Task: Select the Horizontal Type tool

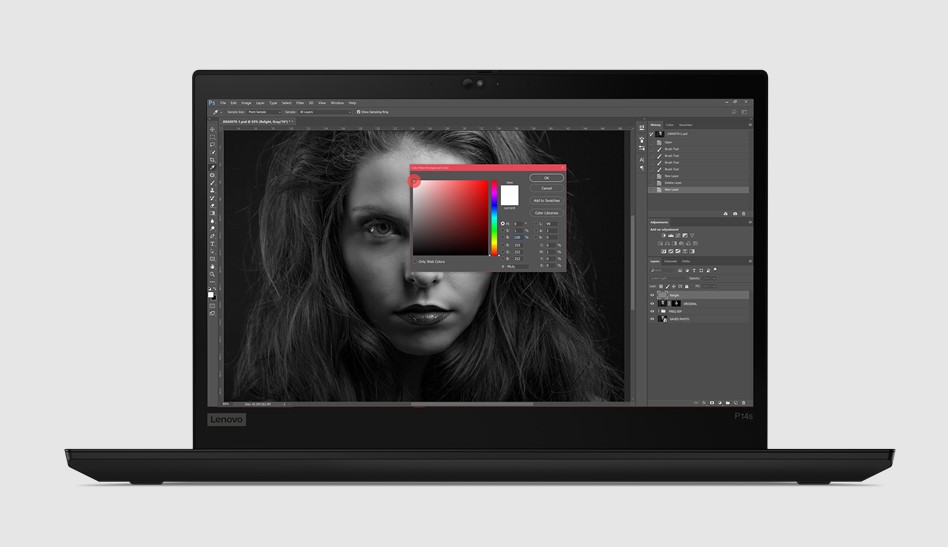Action: coord(212,243)
